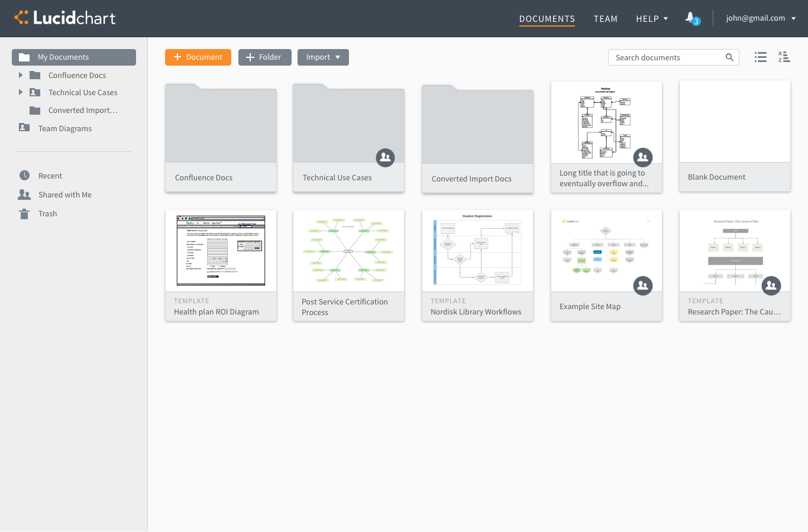
Task: Click the "Converted Import…" sidebar label
Action: coord(83,110)
